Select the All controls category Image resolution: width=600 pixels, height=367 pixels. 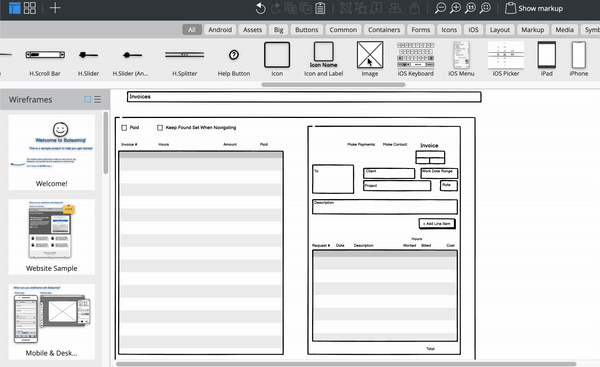[192, 29]
